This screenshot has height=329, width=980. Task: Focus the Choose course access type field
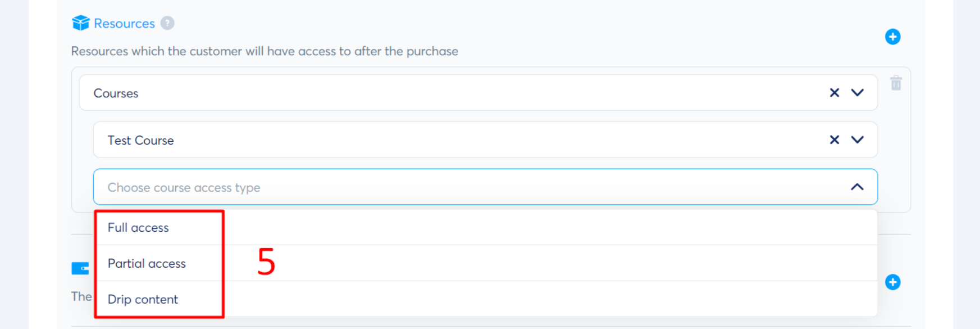[x=449, y=187]
